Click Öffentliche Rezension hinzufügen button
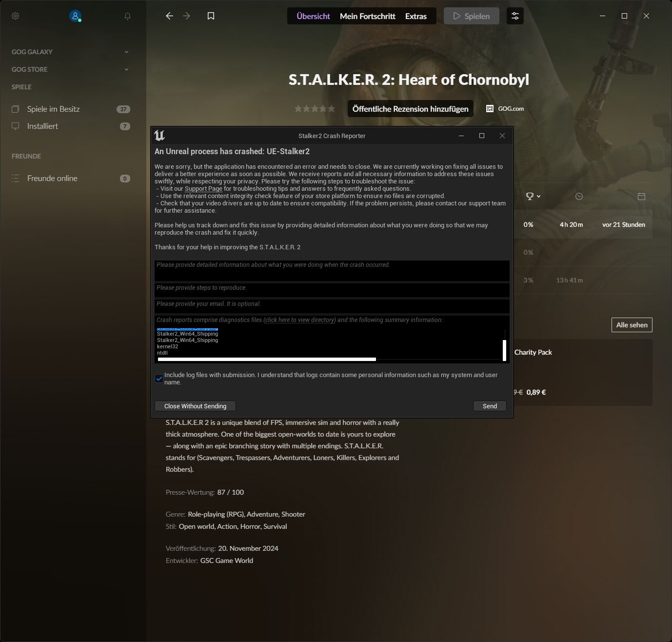 coord(410,109)
